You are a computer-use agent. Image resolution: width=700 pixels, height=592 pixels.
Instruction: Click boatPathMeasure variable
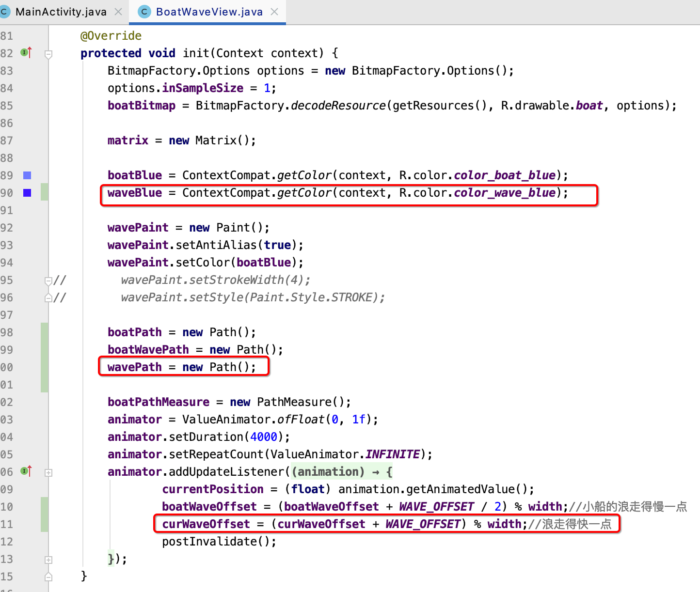159,402
